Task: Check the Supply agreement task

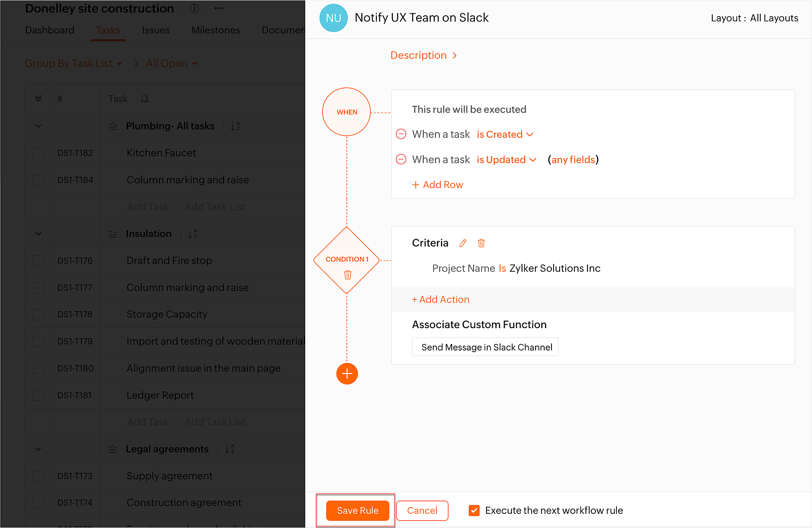Action: coord(38,476)
